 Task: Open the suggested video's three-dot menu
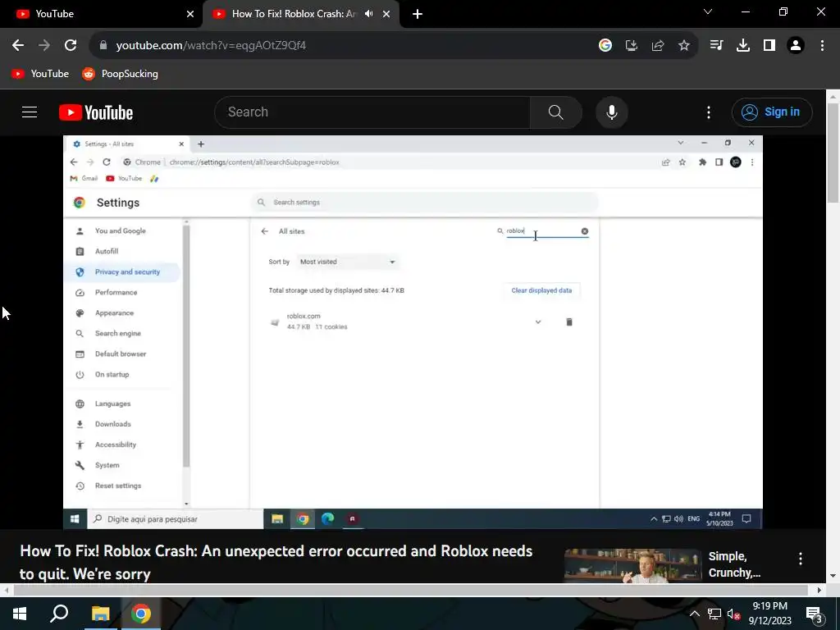click(801, 559)
